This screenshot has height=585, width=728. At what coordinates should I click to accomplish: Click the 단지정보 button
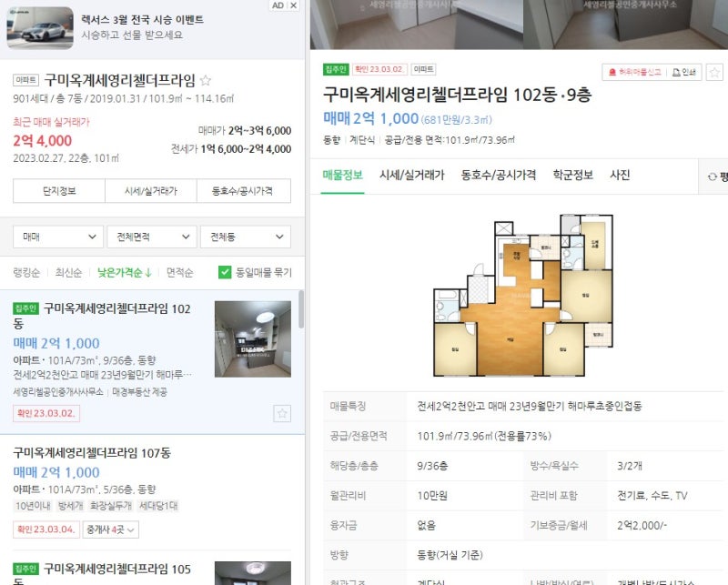click(59, 191)
